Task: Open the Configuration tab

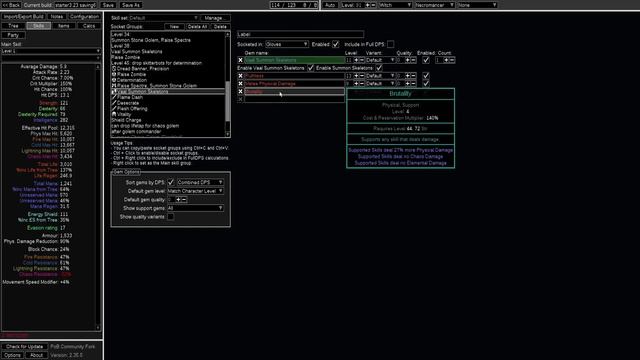Action: coord(84,17)
